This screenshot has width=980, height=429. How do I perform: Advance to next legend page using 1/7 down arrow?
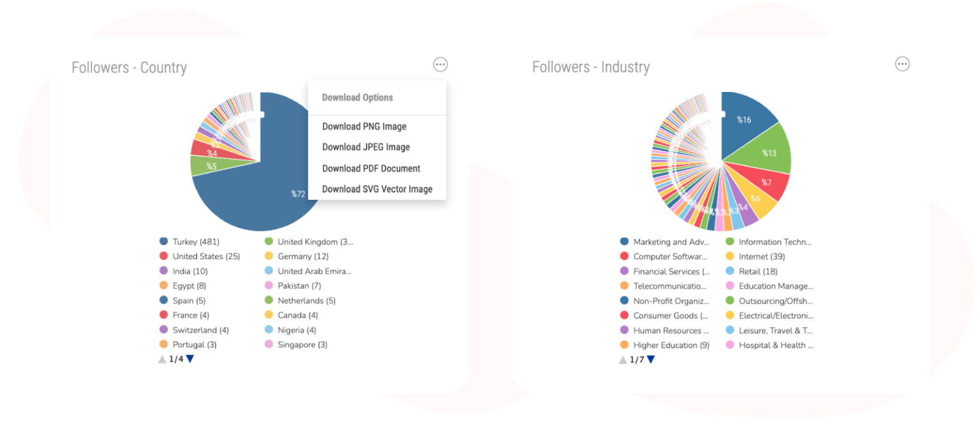click(x=650, y=359)
